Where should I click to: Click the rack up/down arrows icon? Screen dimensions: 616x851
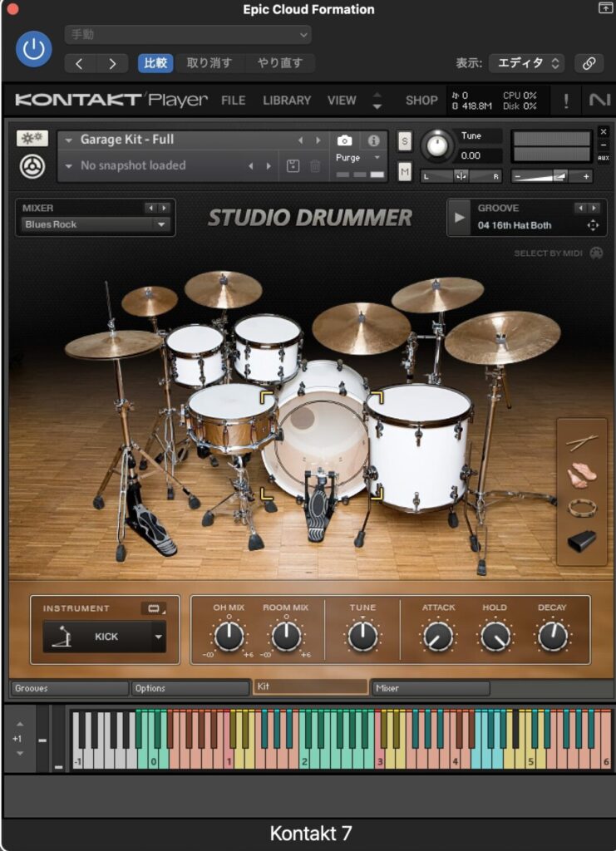point(377,101)
